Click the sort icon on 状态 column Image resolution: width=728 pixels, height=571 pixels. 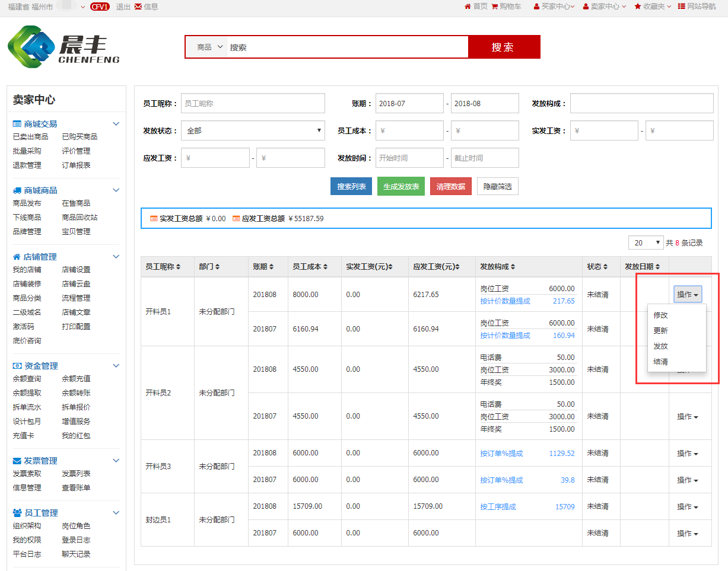(605, 267)
